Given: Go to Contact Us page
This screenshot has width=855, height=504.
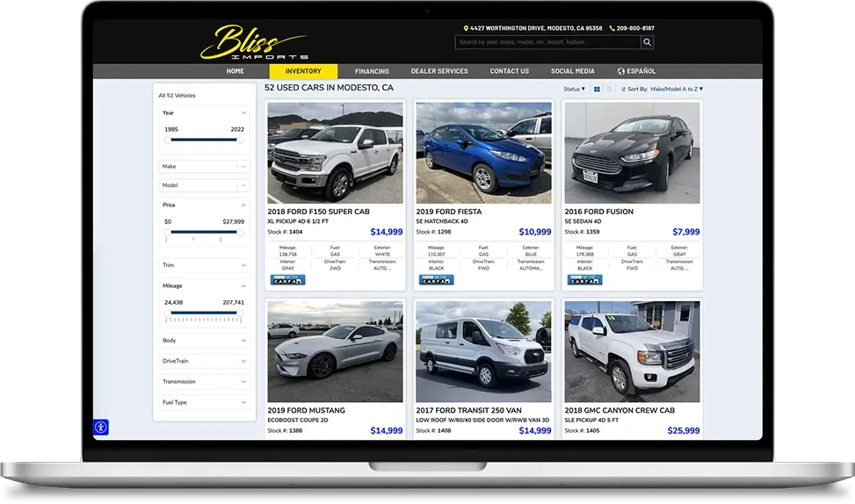Looking at the screenshot, I should coord(510,71).
